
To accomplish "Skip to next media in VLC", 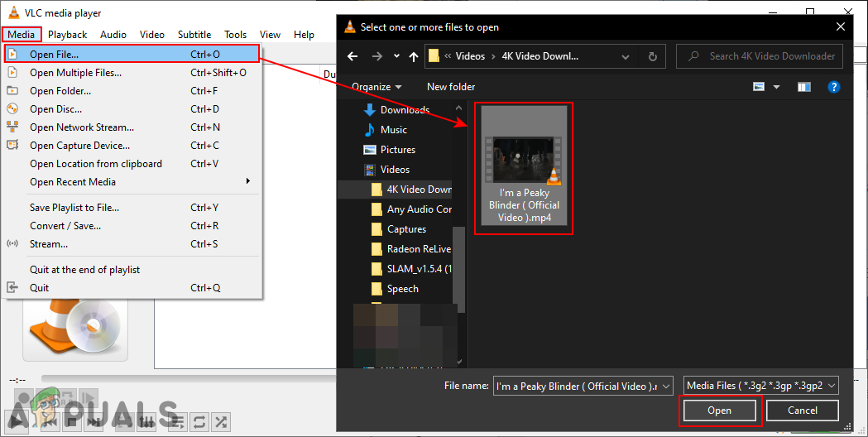I will tap(94, 422).
